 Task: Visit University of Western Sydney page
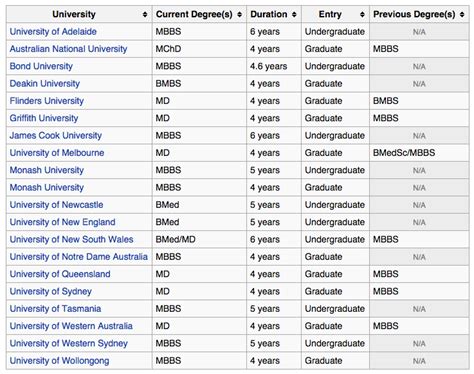coord(69,344)
